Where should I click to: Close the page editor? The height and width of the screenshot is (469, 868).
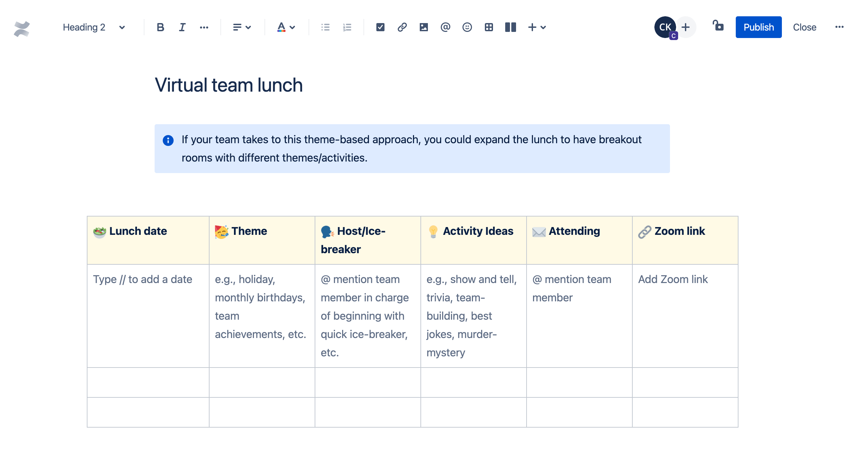pos(804,27)
